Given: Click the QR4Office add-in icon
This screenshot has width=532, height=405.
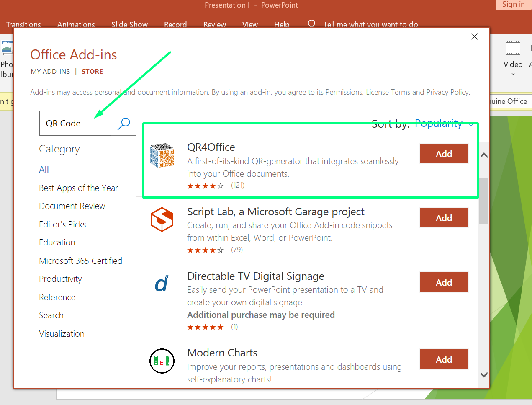Looking at the screenshot, I should point(162,155).
